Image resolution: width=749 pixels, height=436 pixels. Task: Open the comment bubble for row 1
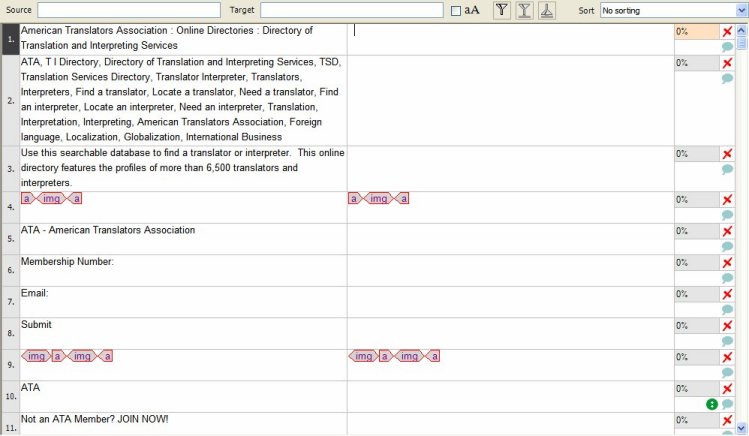pyautogui.click(x=727, y=47)
